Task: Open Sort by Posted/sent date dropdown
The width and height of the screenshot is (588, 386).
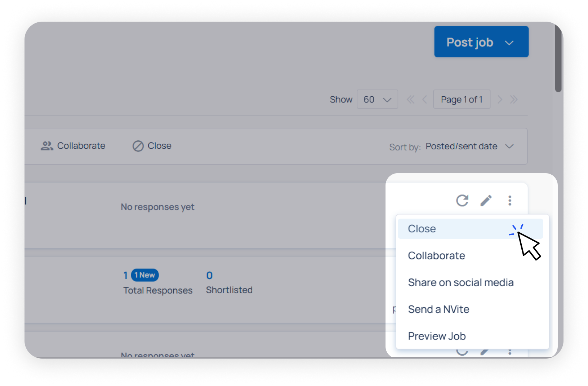Action: (469, 146)
